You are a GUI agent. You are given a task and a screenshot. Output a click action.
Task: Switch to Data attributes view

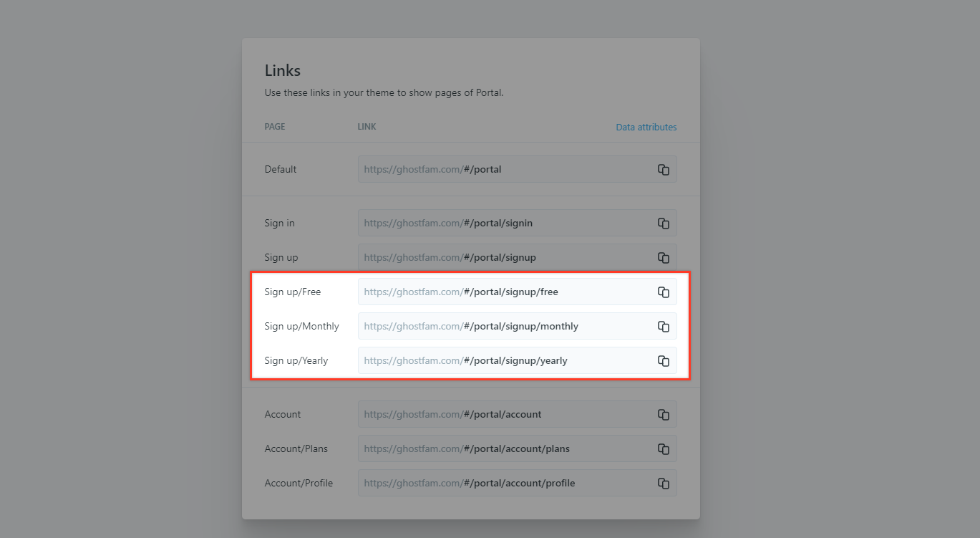(646, 127)
